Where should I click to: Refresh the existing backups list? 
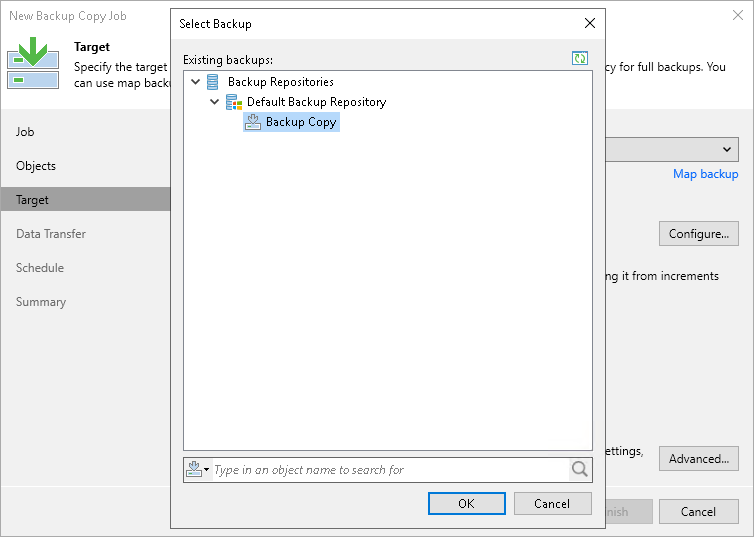[579, 58]
